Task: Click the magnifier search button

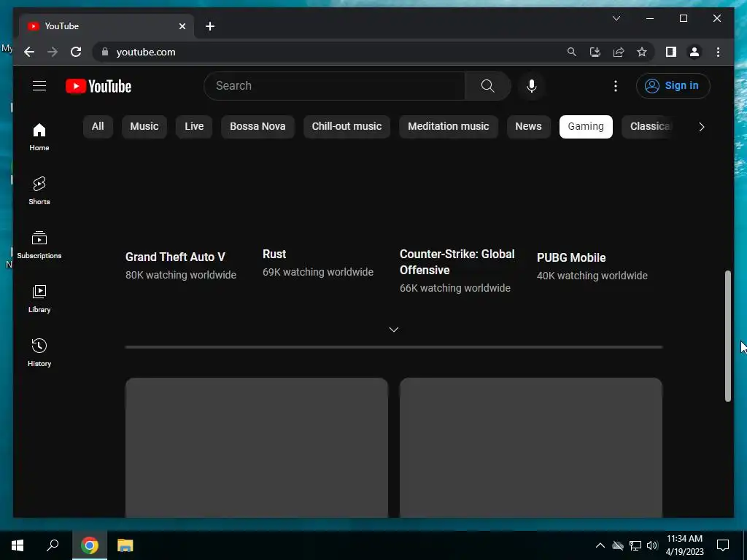Action: coord(487,86)
